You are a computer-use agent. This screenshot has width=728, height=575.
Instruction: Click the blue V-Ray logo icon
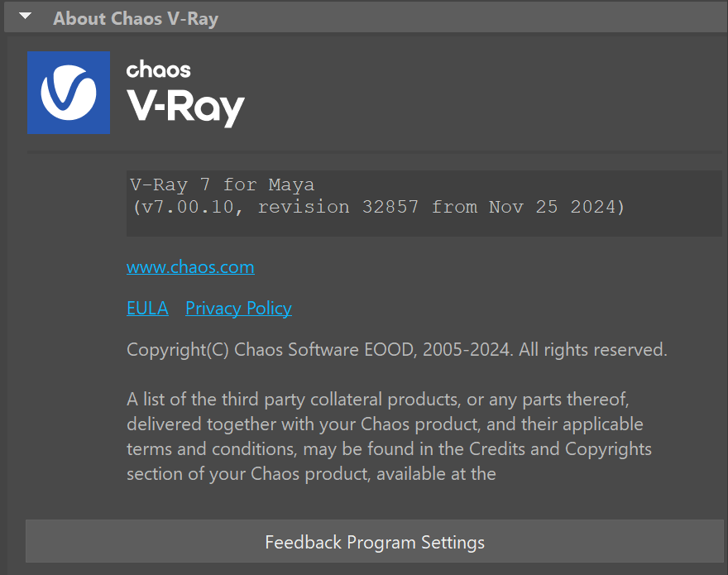coord(69,93)
